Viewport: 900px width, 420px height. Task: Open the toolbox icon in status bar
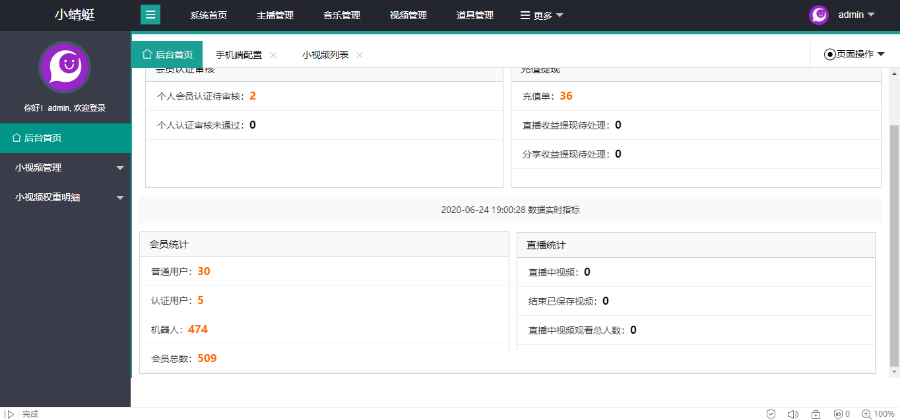pos(816,414)
